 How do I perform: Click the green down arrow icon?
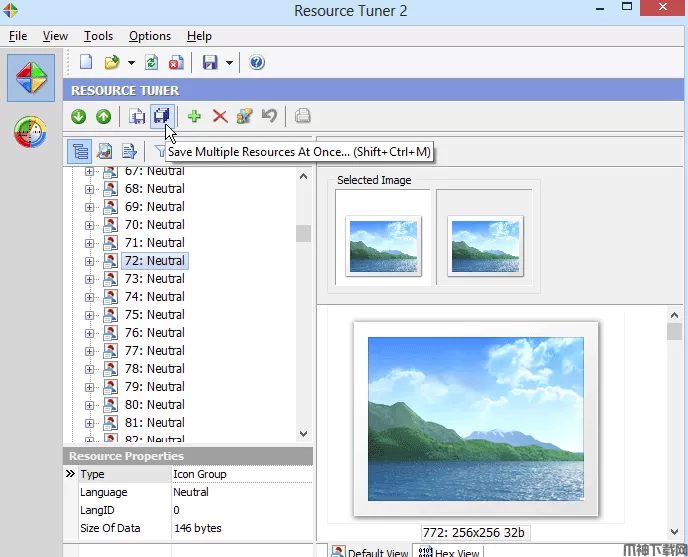(x=79, y=117)
